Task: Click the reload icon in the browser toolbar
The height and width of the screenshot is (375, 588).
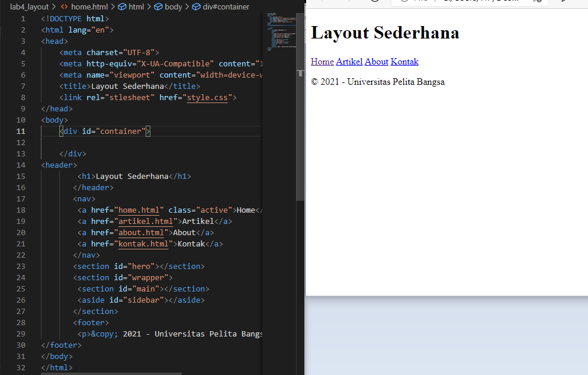Action: (x=374, y=2)
